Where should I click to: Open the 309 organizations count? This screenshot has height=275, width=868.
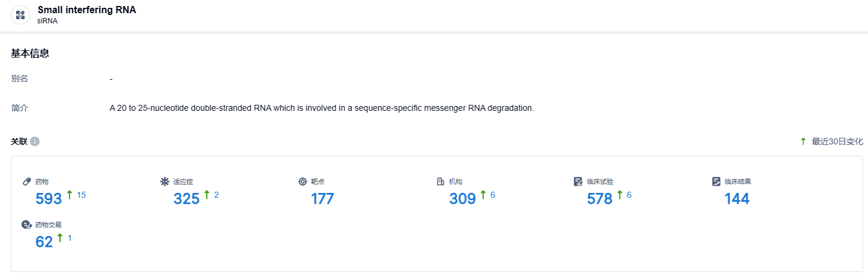point(462,199)
